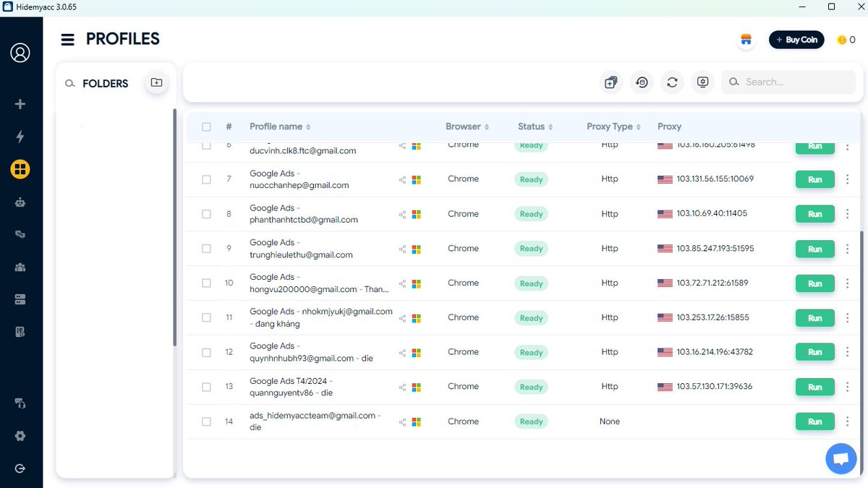
Task: Click the plus icon in left sidebar
Action: tap(20, 104)
